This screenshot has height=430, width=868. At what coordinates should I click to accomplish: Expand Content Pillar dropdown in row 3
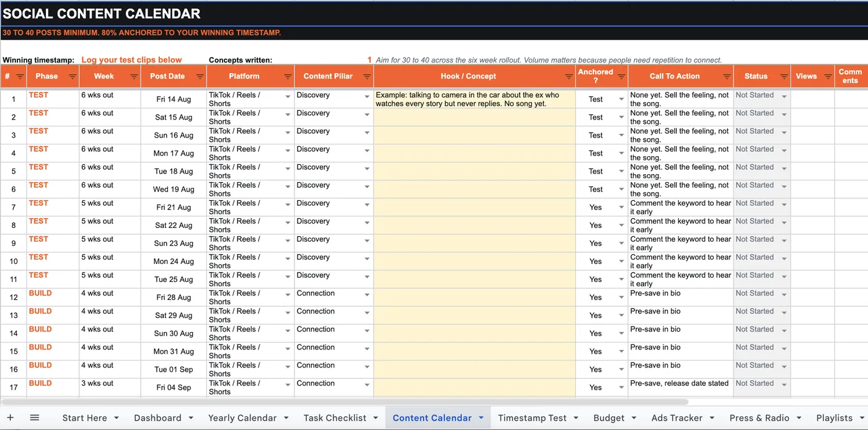367,133
